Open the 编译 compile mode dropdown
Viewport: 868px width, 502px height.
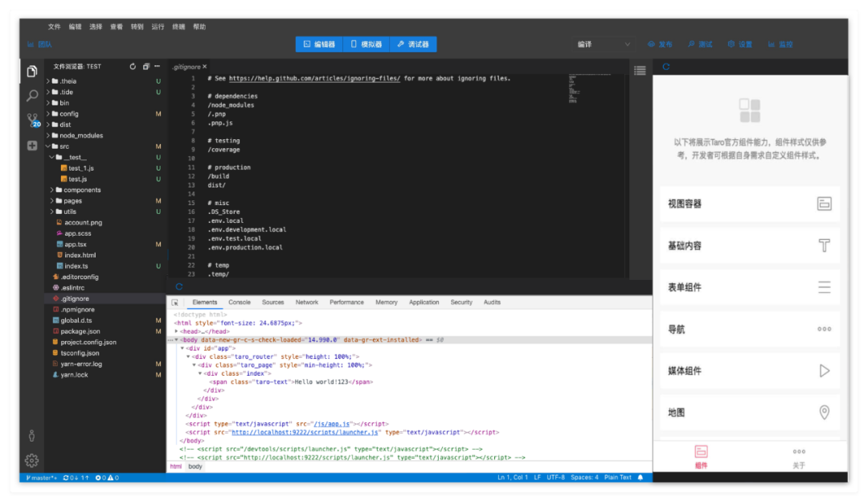[604, 44]
